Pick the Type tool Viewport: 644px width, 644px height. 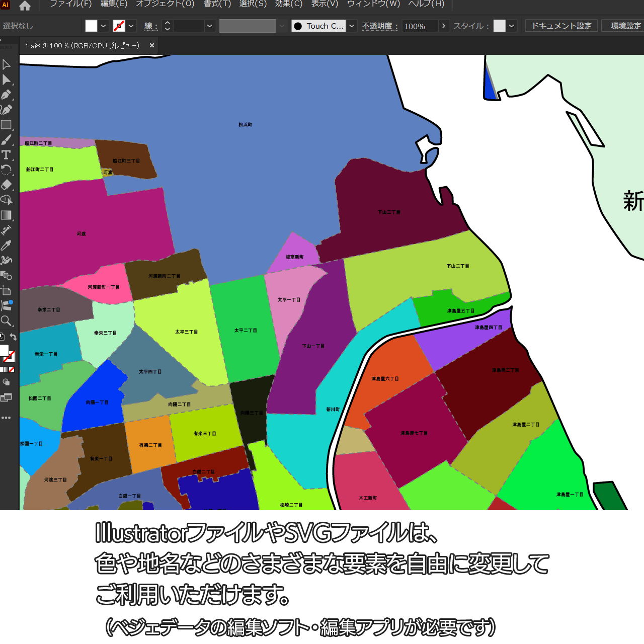tap(7, 155)
